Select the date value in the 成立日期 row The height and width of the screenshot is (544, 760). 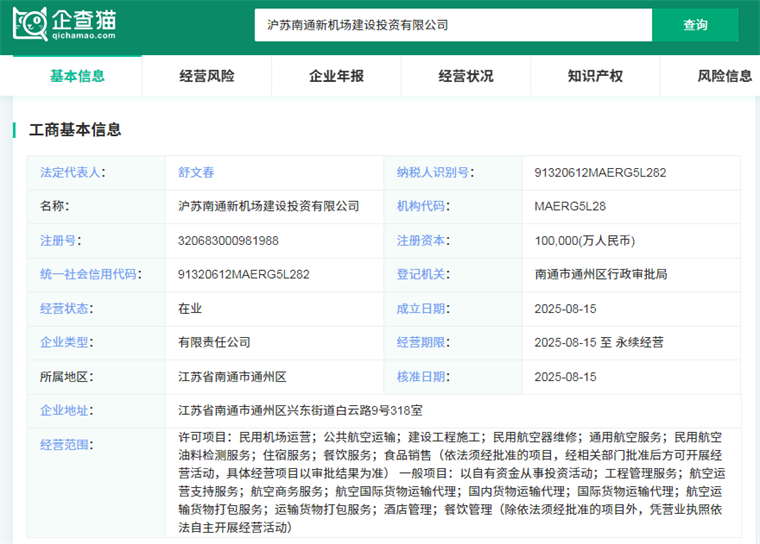[565, 309]
